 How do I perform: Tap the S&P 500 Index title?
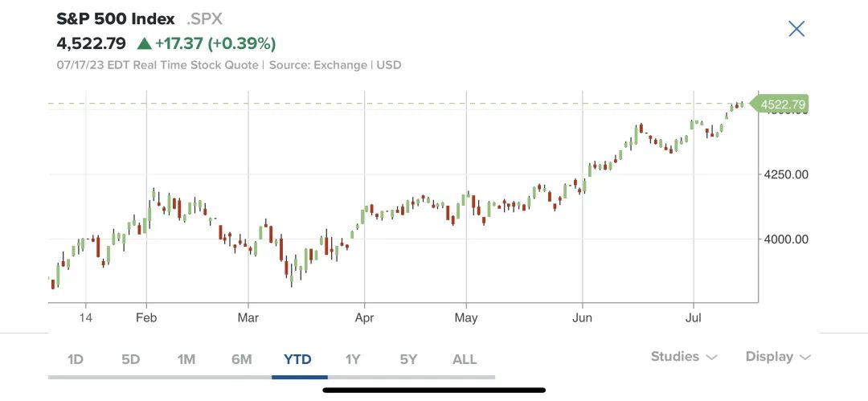[116, 19]
